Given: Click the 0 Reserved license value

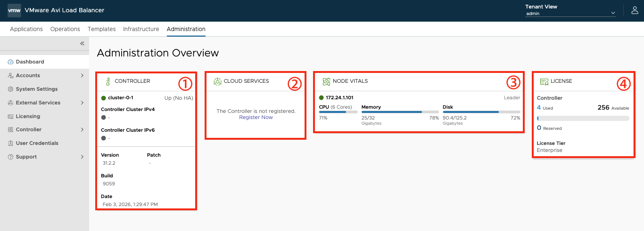Looking at the screenshot, I should coord(549,128).
